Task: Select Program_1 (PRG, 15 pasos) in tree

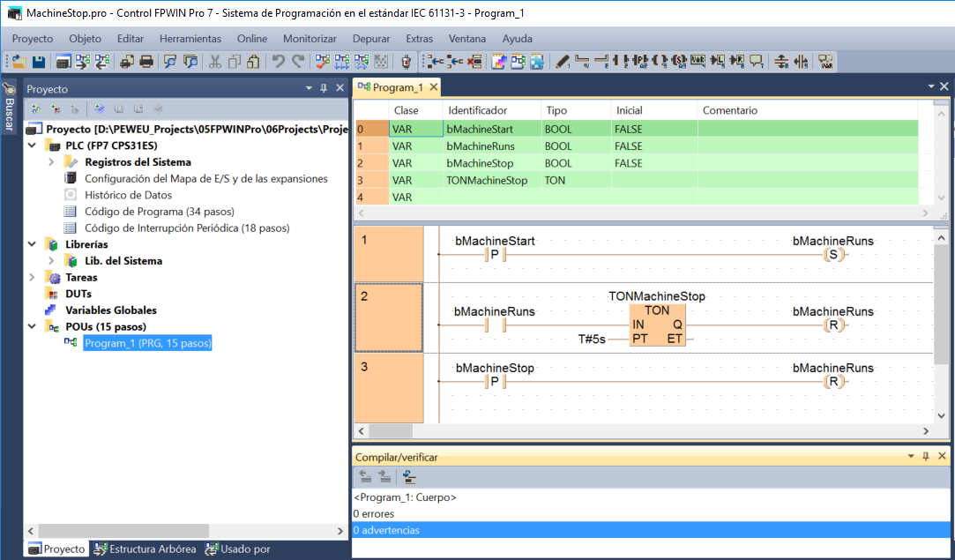Action: point(147,343)
